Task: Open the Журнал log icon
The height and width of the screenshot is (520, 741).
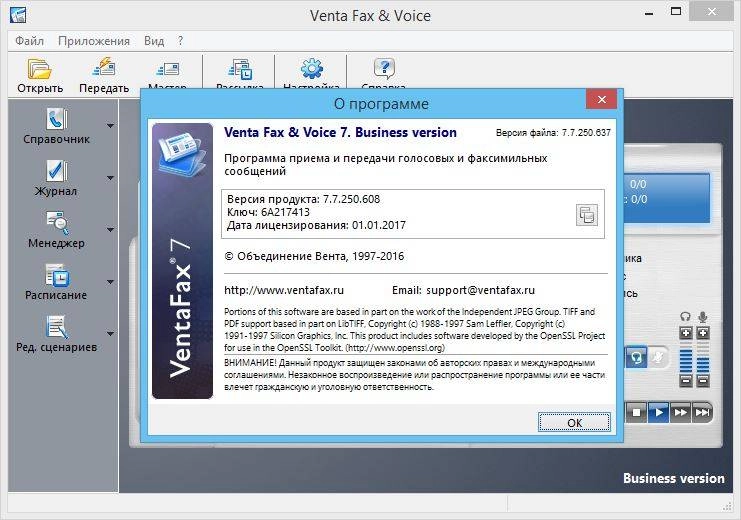Action: click(56, 171)
